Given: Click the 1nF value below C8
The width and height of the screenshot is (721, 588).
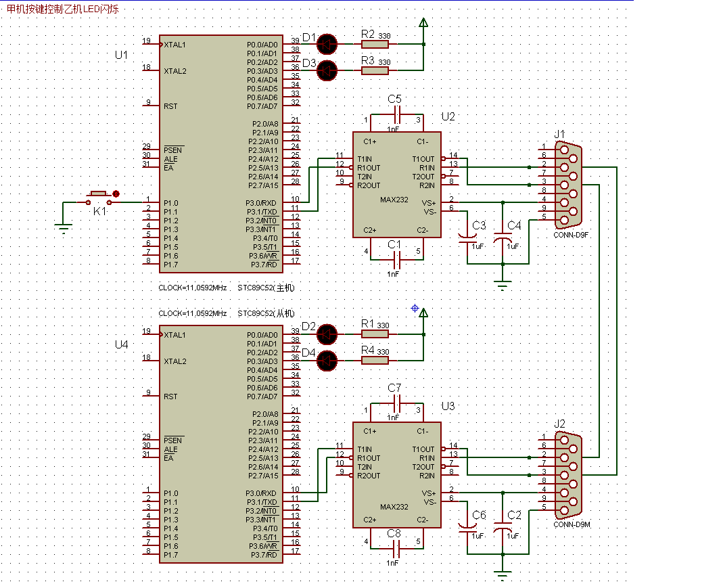Looking at the screenshot, I should pos(393,563).
